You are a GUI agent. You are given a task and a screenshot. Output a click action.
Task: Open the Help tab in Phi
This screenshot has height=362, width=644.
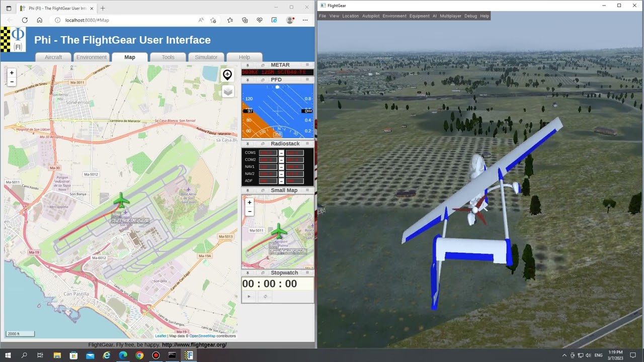(245, 57)
